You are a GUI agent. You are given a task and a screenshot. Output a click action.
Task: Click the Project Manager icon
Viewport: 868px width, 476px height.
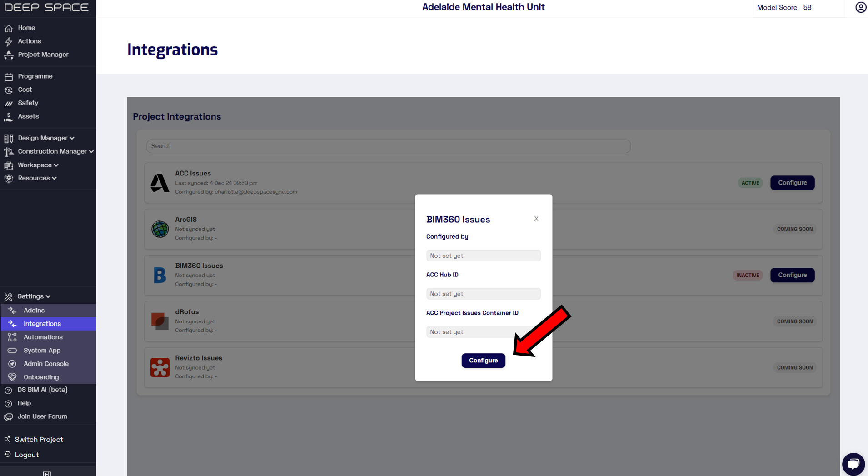[x=9, y=55]
